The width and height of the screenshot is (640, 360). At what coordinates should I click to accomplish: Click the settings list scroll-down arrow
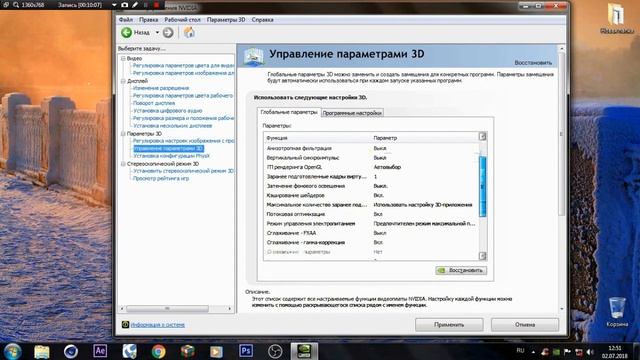(482, 256)
